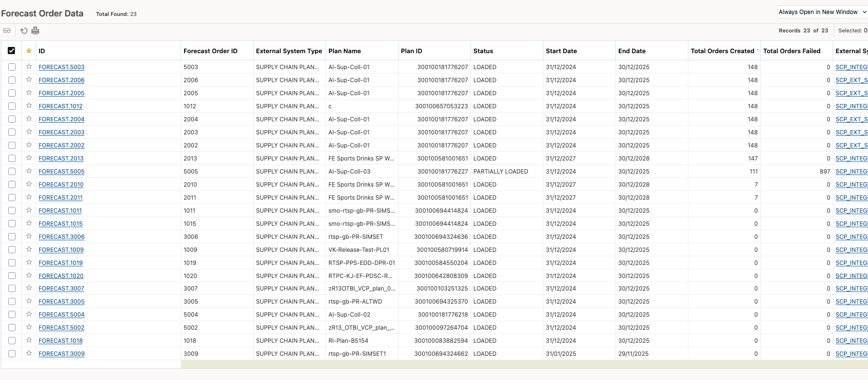Star the FORECAST.1011 row
The height and width of the screenshot is (380, 868).
29,210
